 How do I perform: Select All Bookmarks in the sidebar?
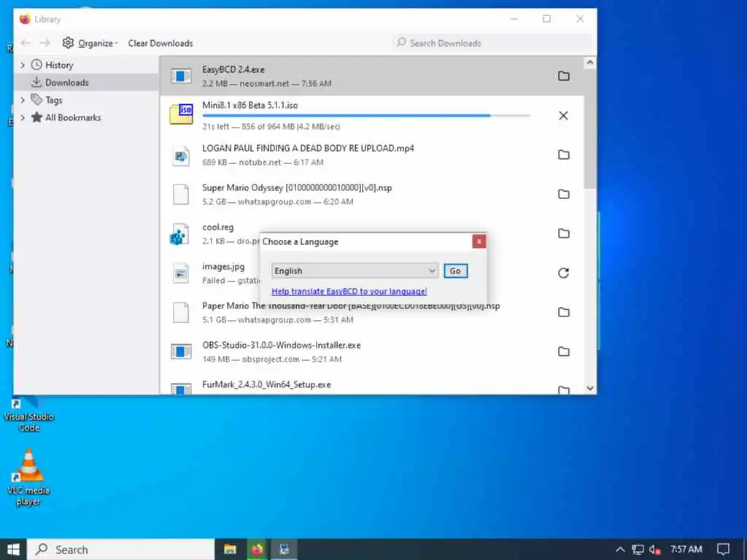(x=87, y=117)
